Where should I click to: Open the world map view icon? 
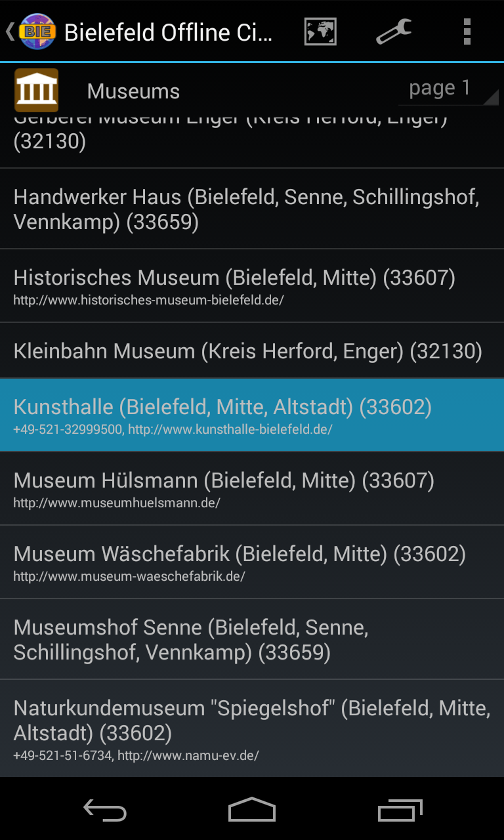320,31
